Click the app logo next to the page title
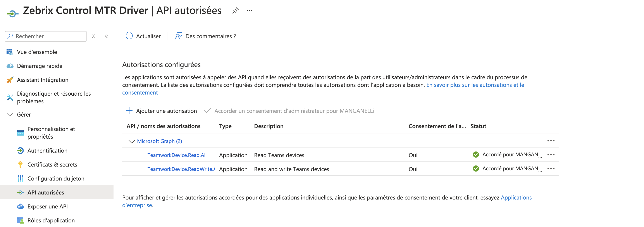644x227 pixels. (12, 14)
